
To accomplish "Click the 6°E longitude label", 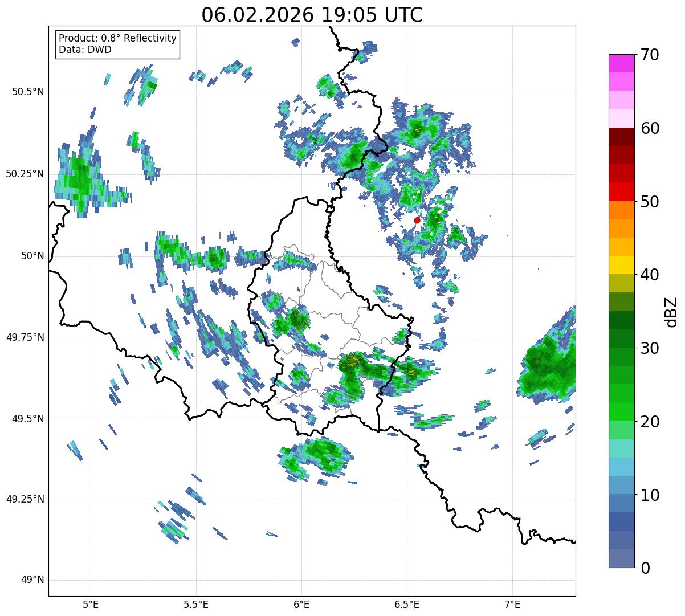I will click(x=301, y=604).
